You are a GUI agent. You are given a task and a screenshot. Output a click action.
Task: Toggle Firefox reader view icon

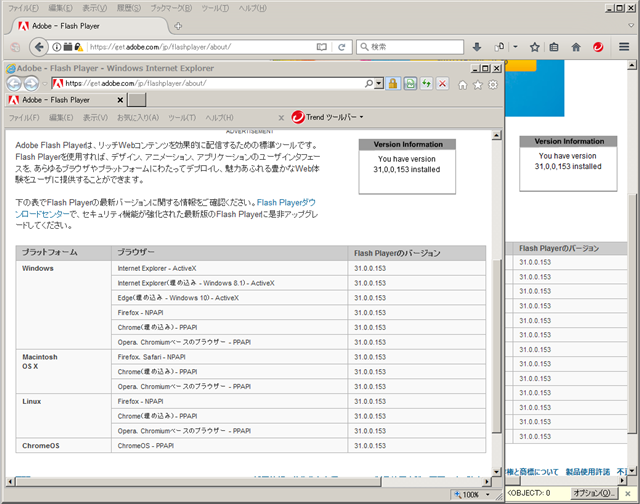322,47
